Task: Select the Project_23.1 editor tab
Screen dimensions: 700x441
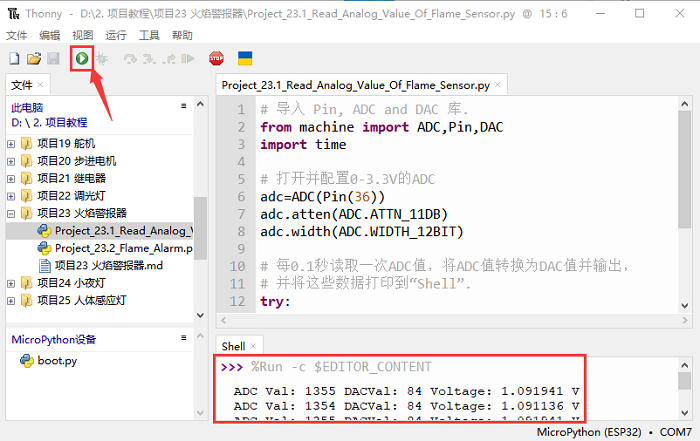Action: (x=355, y=86)
